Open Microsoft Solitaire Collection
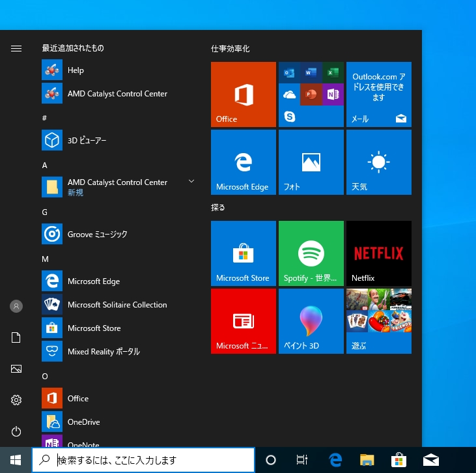This screenshot has height=473, width=476. click(119, 304)
